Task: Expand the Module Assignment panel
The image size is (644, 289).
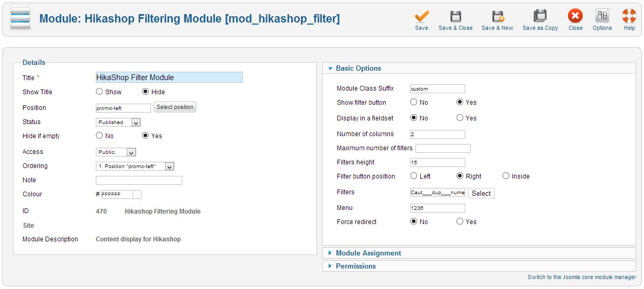Action: tap(368, 253)
